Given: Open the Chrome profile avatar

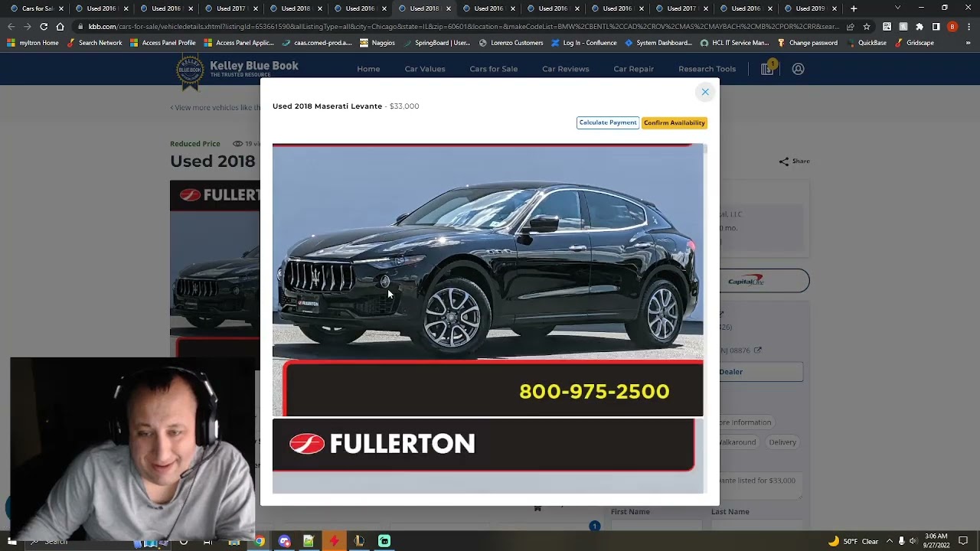Looking at the screenshot, I should (952, 26).
